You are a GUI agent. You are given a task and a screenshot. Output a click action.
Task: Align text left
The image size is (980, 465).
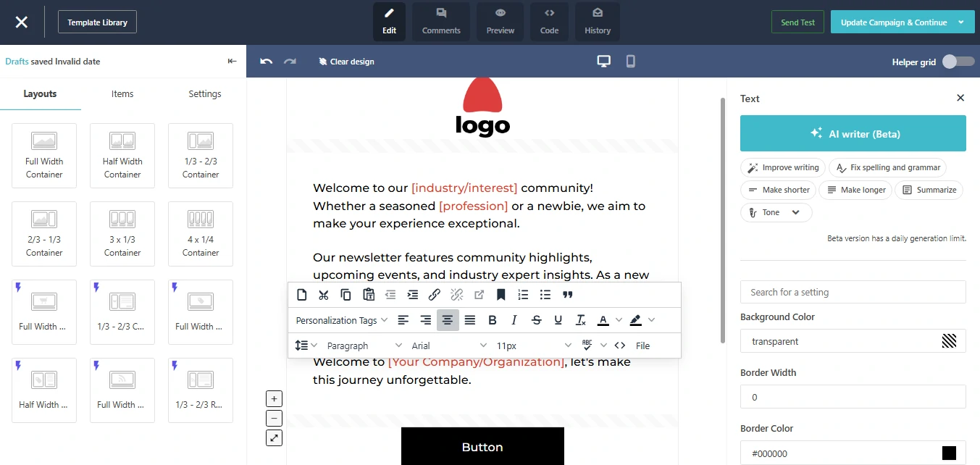coord(403,320)
